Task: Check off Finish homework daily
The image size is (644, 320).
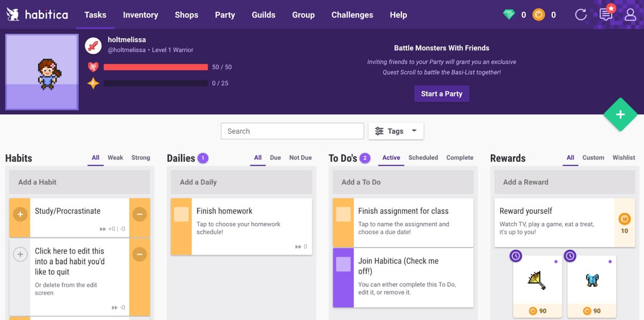Action: click(x=181, y=214)
